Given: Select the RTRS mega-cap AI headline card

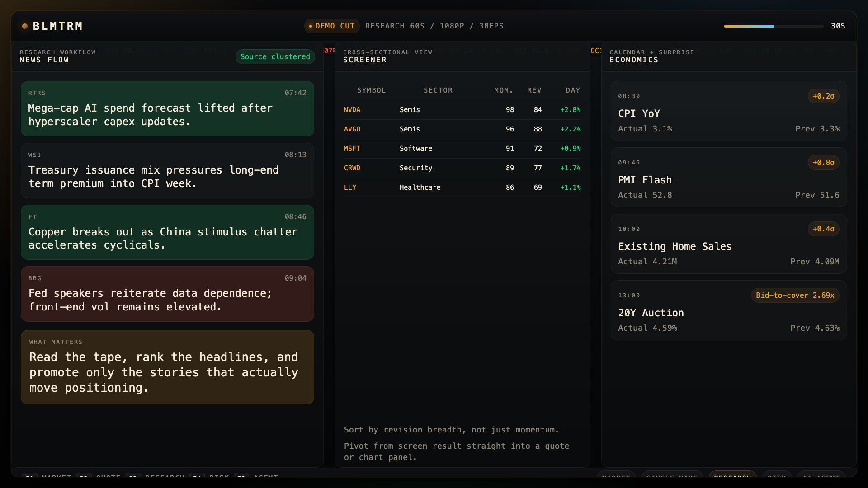Looking at the screenshot, I should point(167,108).
